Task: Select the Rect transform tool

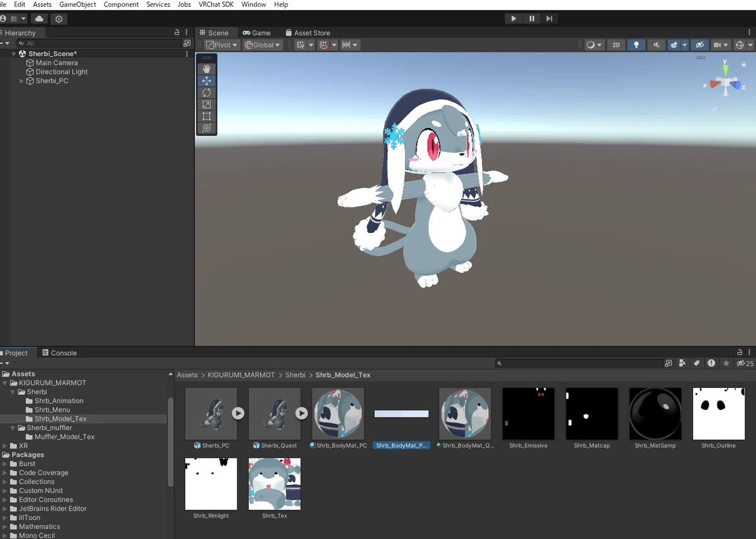Action: point(207,116)
